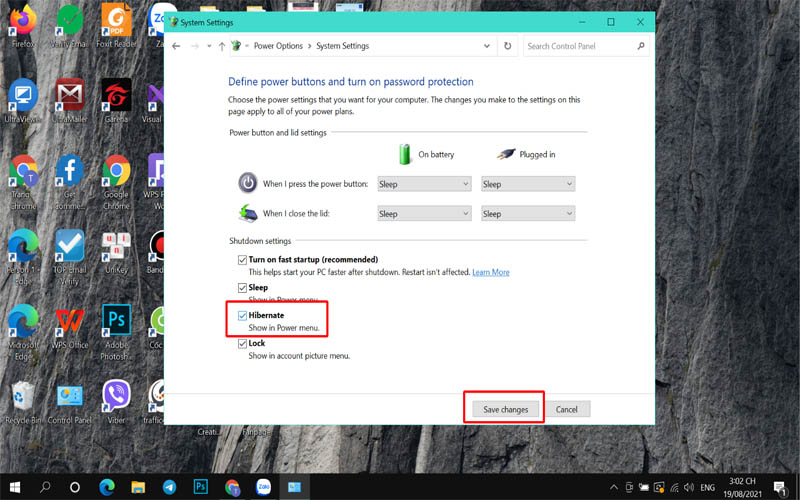Toggle the Lock checkbox
The height and width of the screenshot is (500, 800).
(242, 343)
